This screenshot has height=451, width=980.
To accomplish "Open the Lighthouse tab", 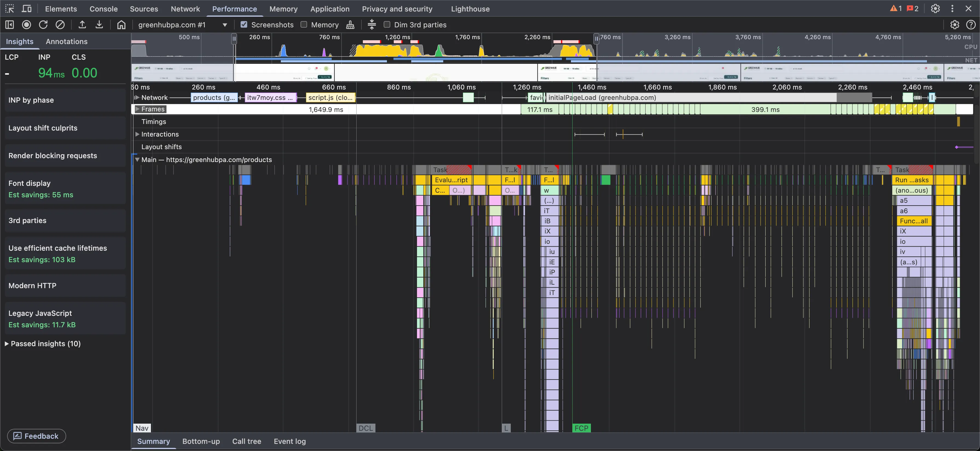I will coord(470,8).
